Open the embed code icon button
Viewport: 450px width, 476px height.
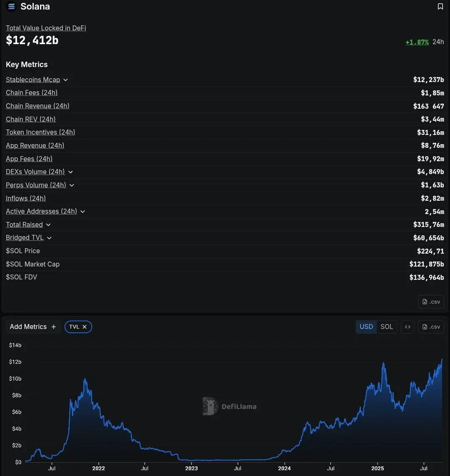coord(407,326)
